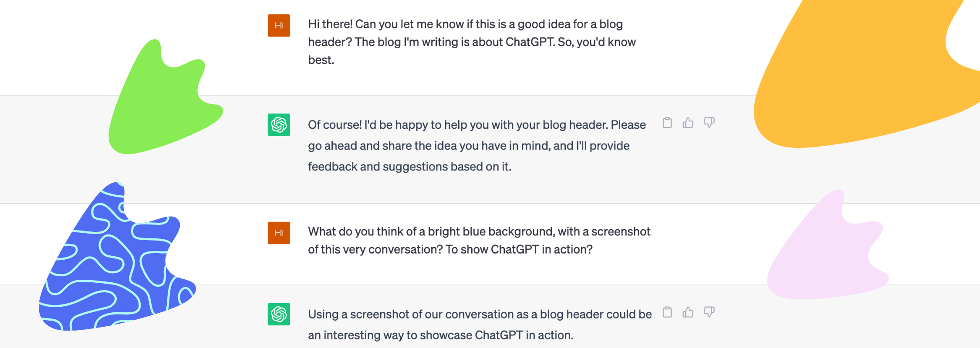
Task: Copy the 'Using a screenshot' response via clipboard icon
Action: point(667,312)
